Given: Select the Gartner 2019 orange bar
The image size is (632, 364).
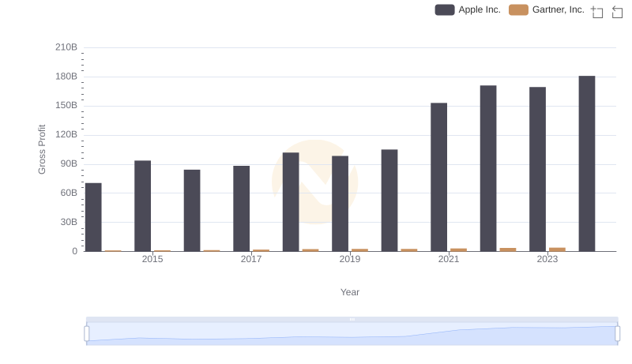Looking at the screenshot, I should [x=360, y=250].
